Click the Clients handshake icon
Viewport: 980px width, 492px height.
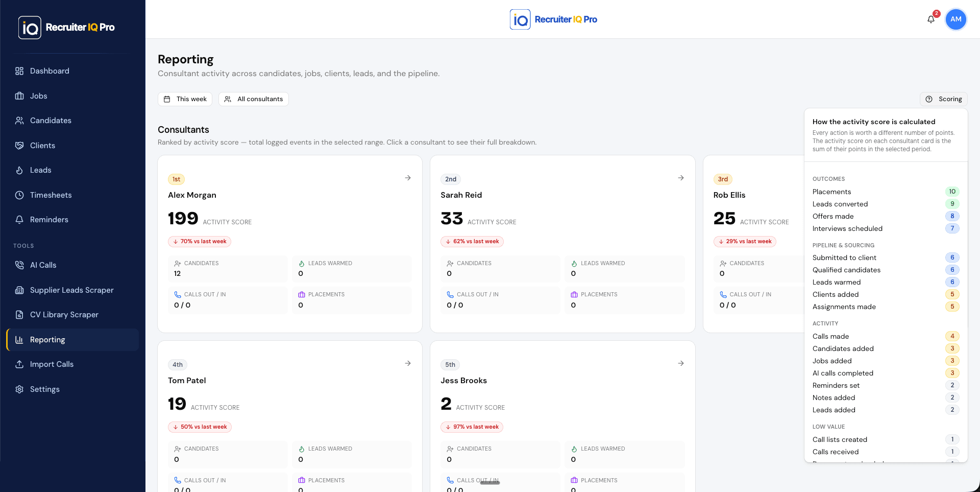tap(19, 146)
